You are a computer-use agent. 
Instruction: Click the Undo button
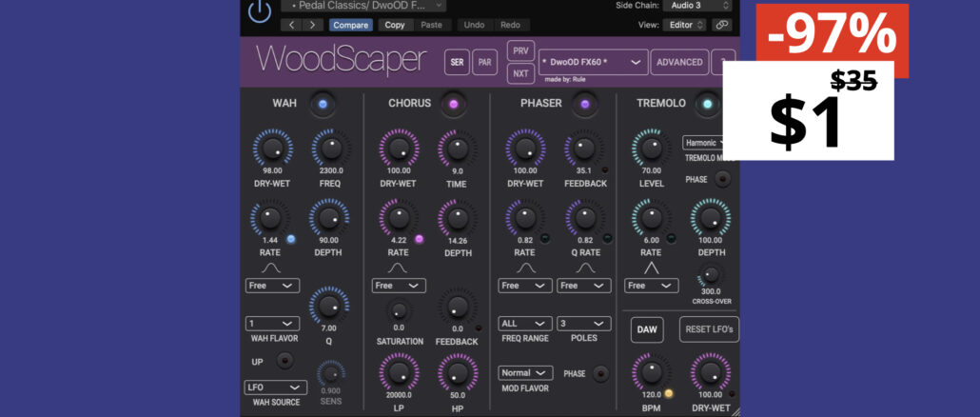click(x=475, y=25)
